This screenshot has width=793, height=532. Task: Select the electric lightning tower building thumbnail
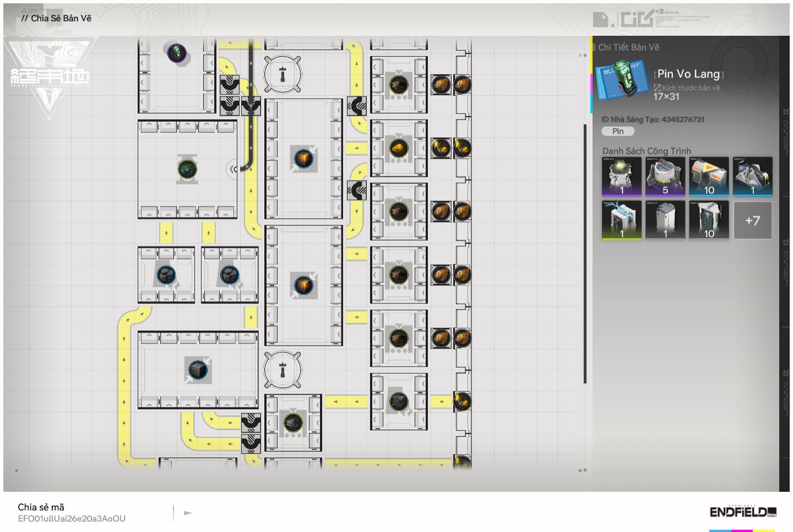(621, 220)
